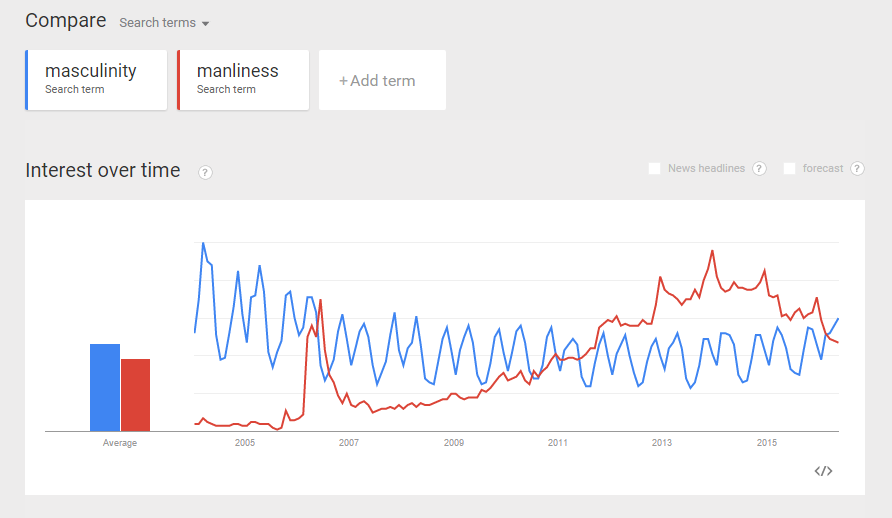Image resolution: width=892 pixels, height=518 pixels.
Task: Click the 2011 year label
Action: (558, 443)
